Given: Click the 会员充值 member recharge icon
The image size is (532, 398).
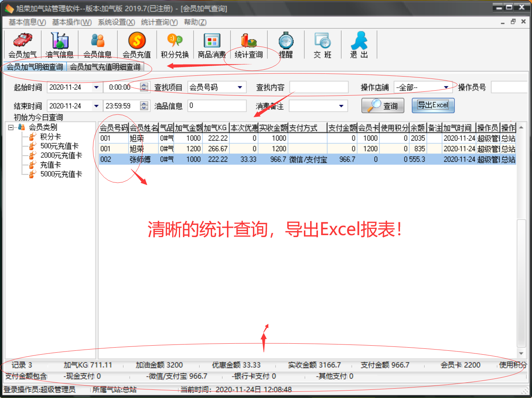Looking at the screenshot, I should (136, 44).
